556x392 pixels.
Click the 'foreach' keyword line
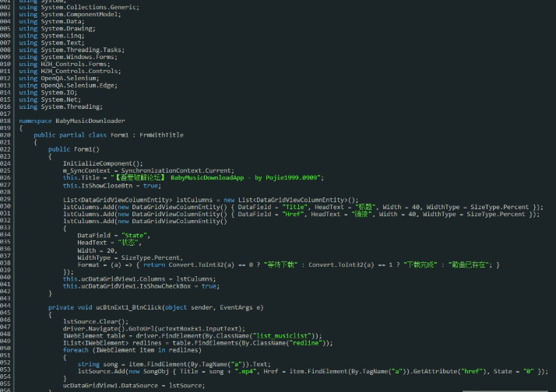pyautogui.click(x=132, y=350)
